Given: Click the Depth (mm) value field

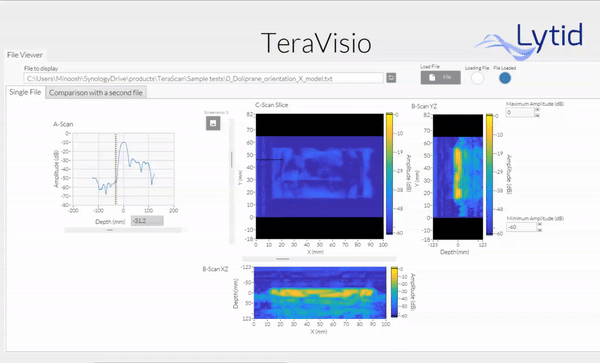Looking at the screenshot, I should coord(147,221).
